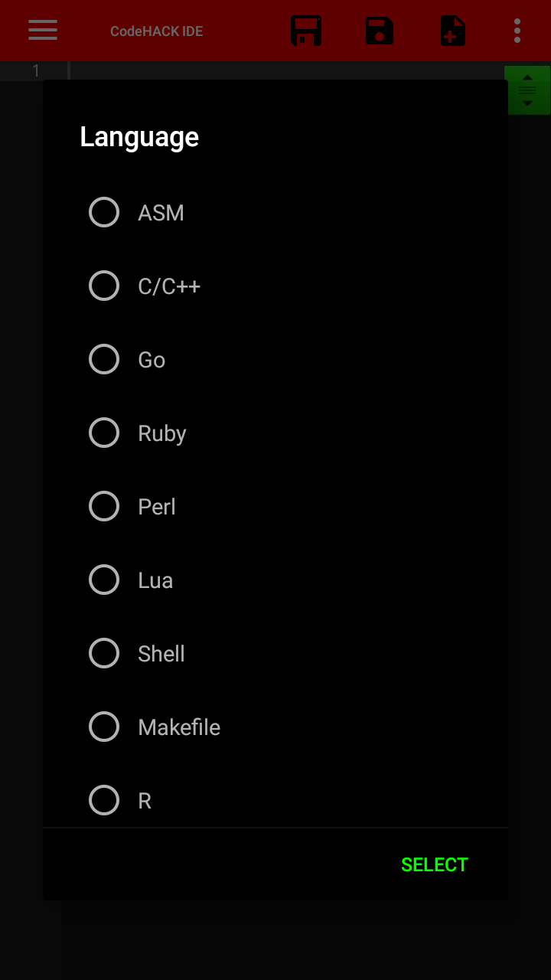551x980 pixels.
Task: Click the Save As disk icon
Action: [x=380, y=31]
